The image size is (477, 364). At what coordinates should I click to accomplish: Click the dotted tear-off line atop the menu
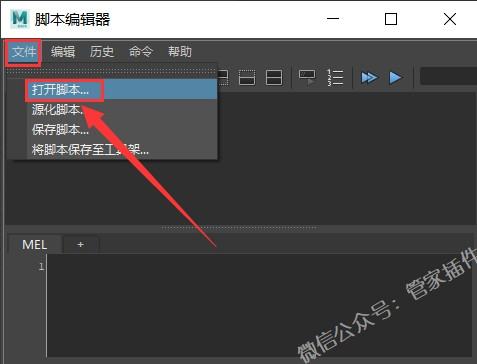click(112, 71)
